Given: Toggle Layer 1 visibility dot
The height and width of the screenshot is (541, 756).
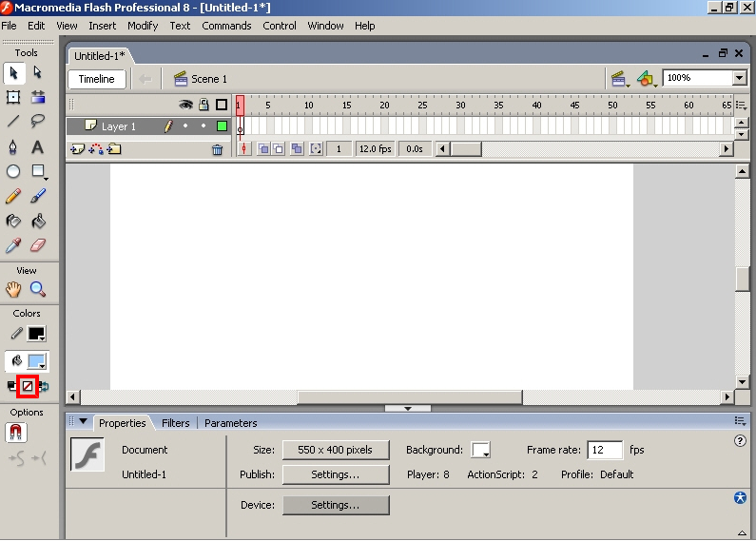Looking at the screenshot, I should click(185, 126).
